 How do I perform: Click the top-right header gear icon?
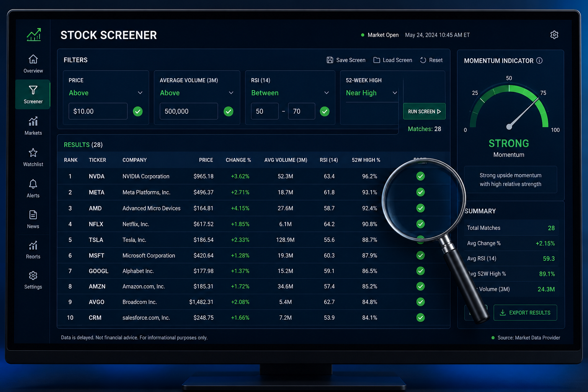(554, 35)
